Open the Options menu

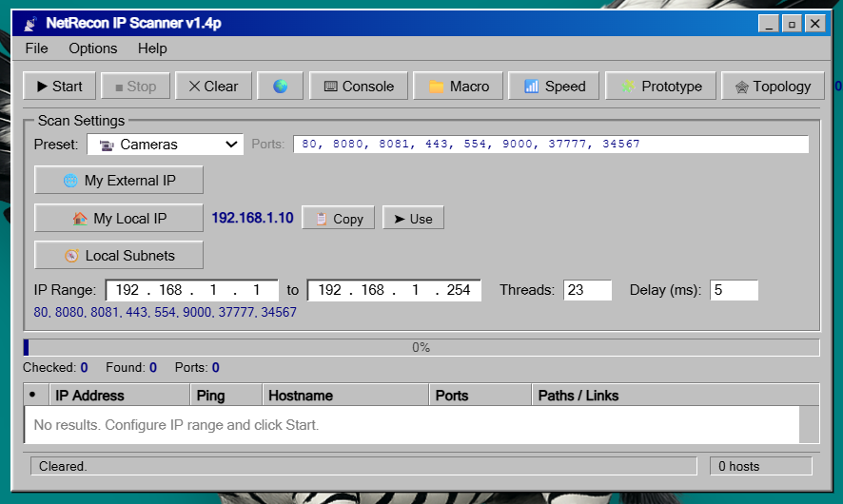point(93,48)
